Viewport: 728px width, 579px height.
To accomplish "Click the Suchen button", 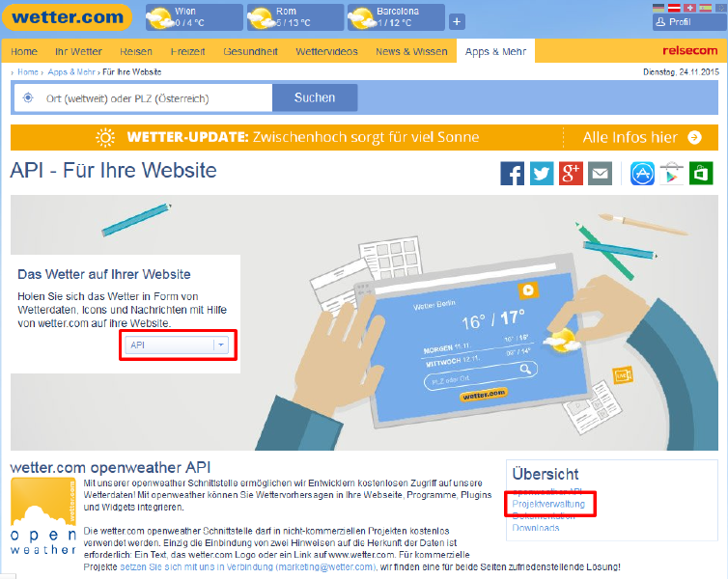I will pos(315,97).
